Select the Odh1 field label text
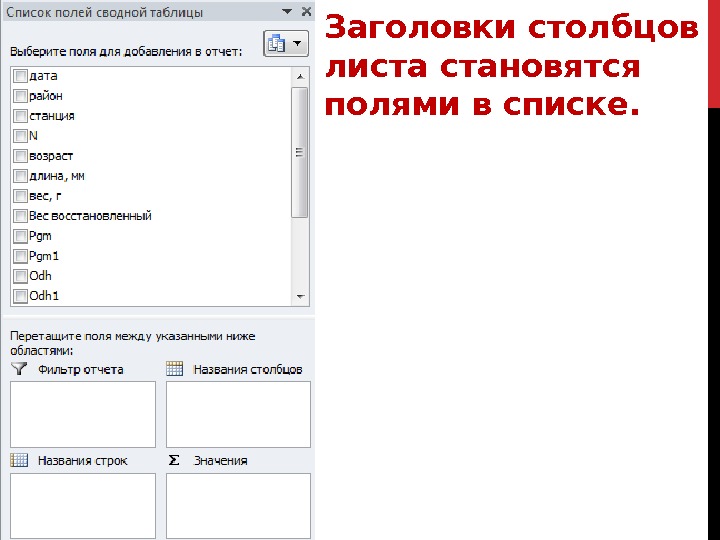 click(x=44, y=296)
